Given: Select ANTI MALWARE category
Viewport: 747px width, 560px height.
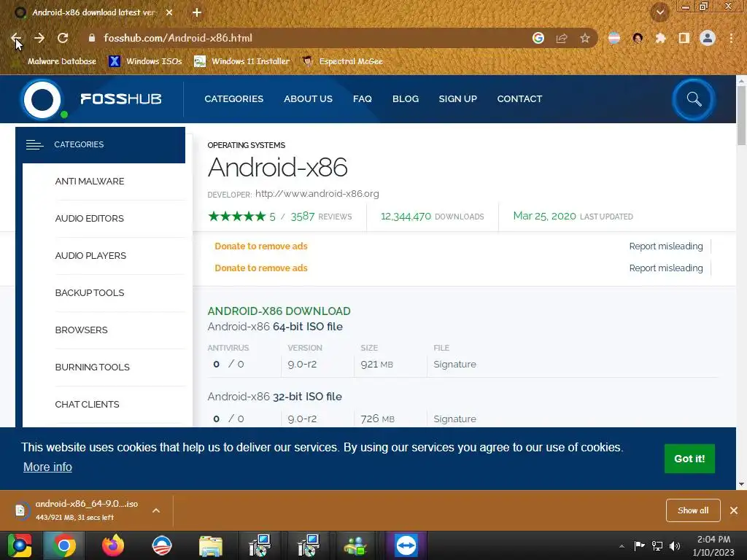Looking at the screenshot, I should point(90,182).
